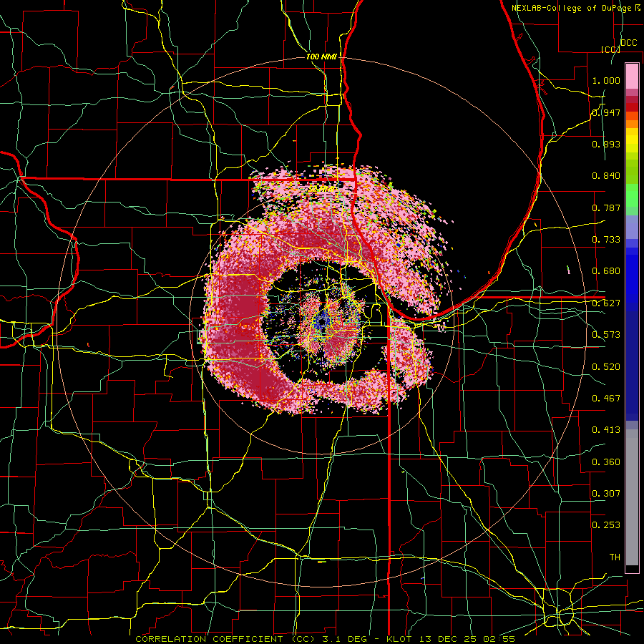This screenshot has height=644, width=644.
Task: Click the 02:55 time stamp
Action: pos(499,639)
